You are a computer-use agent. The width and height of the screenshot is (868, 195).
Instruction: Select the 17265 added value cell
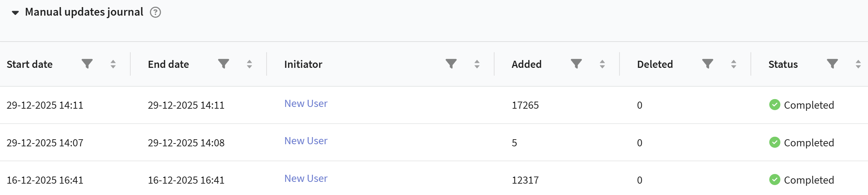point(525,105)
